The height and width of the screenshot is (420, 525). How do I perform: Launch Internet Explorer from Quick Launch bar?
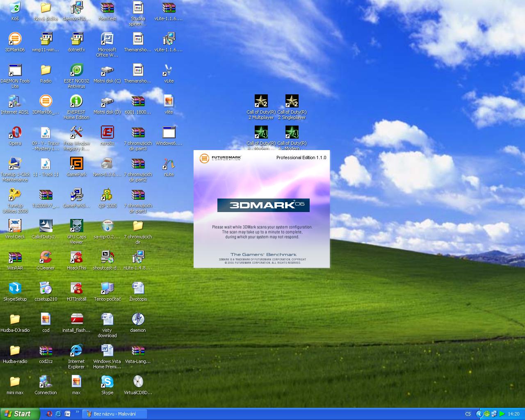pos(58,414)
